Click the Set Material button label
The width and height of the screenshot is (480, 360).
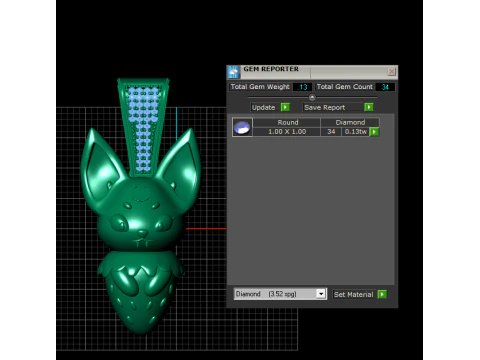[x=354, y=295]
